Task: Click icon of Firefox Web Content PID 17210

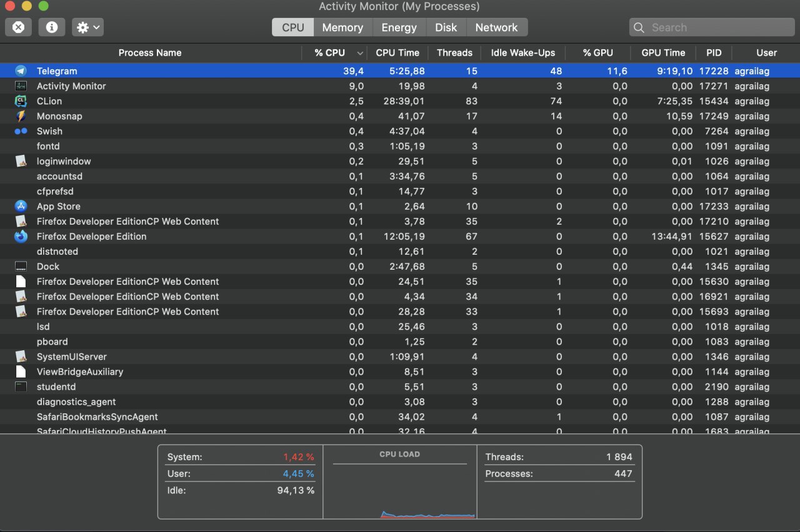Action: [21, 221]
